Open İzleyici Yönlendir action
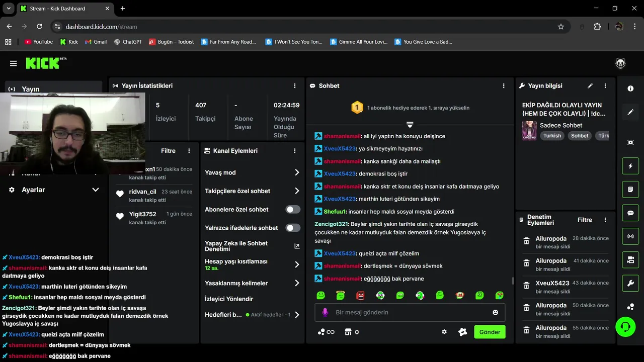The height and width of the screenshot is (362, 644). point(229,299)
